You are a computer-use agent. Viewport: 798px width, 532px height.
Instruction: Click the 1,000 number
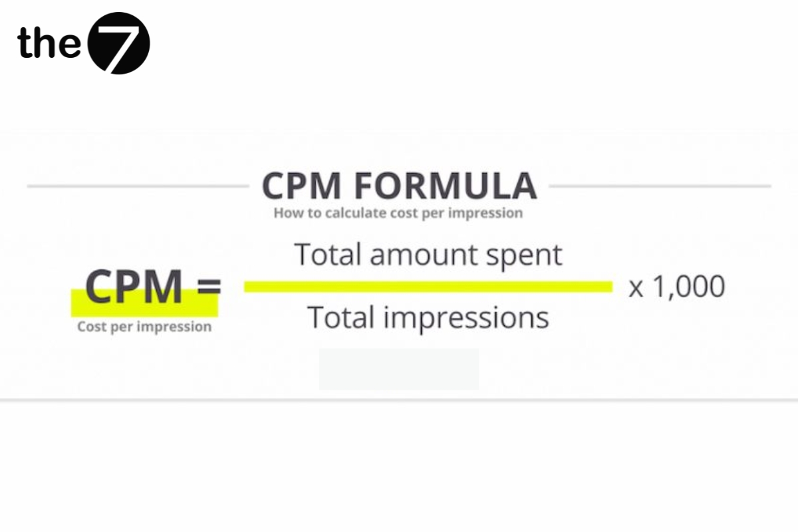pyautogui.click(x=688, y=287)
